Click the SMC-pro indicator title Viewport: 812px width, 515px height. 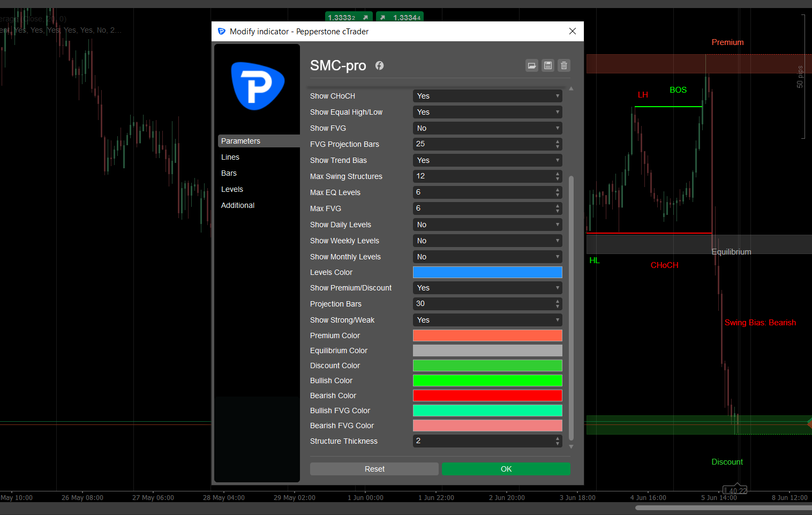338,65
